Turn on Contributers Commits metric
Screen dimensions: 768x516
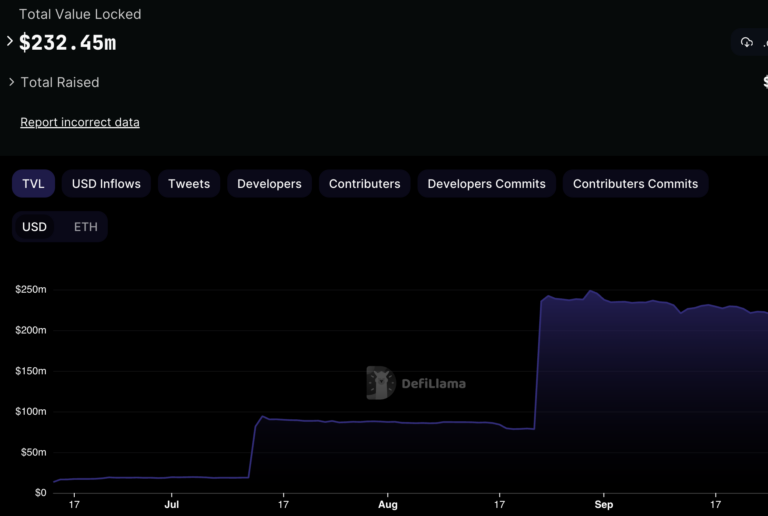(x=635, y=184)
